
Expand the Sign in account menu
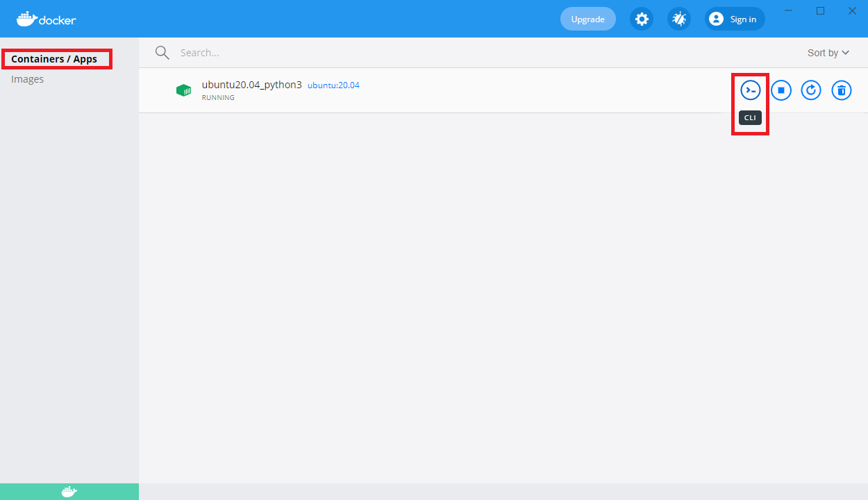(x=734, y=19)
